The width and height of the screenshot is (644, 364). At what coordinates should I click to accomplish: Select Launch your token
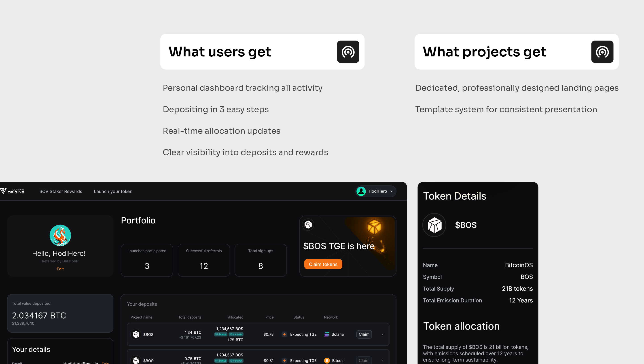point(113,191)
